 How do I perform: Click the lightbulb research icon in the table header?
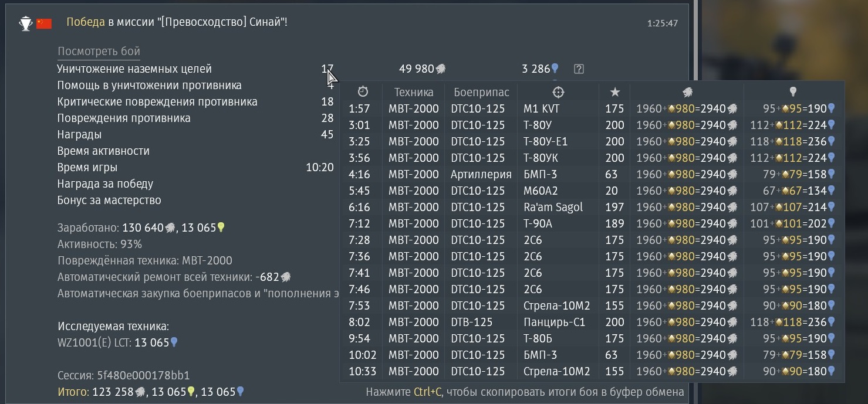click(x=793, y=92)
